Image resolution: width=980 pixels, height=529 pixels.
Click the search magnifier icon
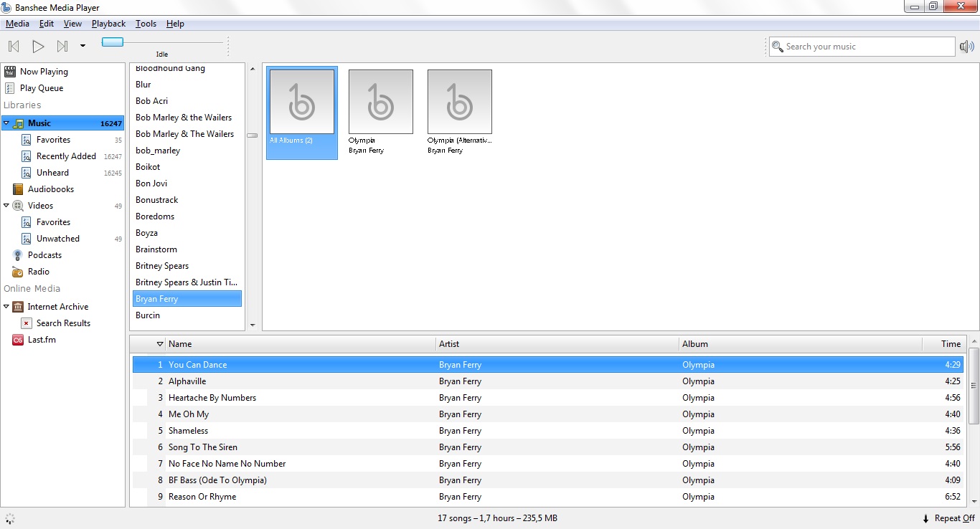click(777, 47)
